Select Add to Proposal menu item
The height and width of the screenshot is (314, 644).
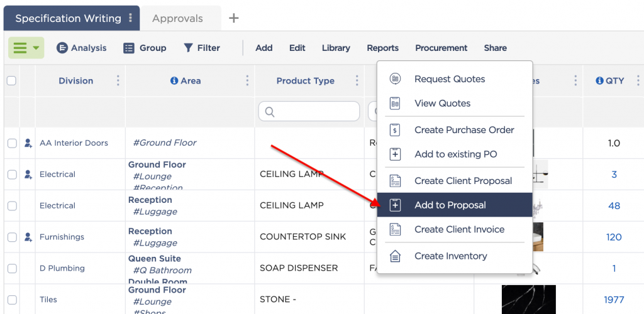click(x=455, y=205)
